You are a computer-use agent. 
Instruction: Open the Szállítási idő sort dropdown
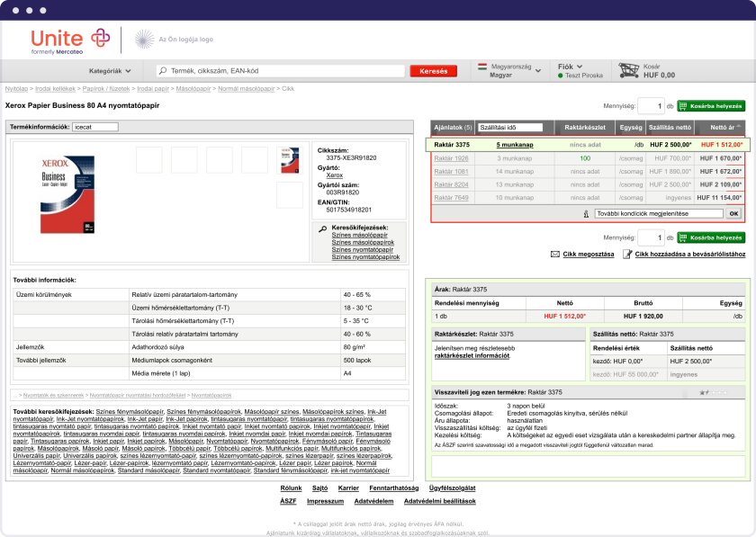(x=510, y=128)
